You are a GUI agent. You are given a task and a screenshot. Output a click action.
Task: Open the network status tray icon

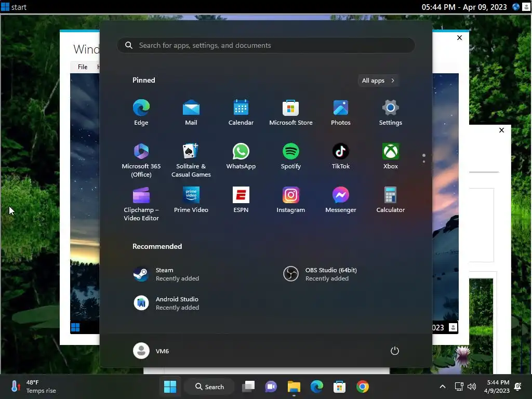click(x=459, y=387)
